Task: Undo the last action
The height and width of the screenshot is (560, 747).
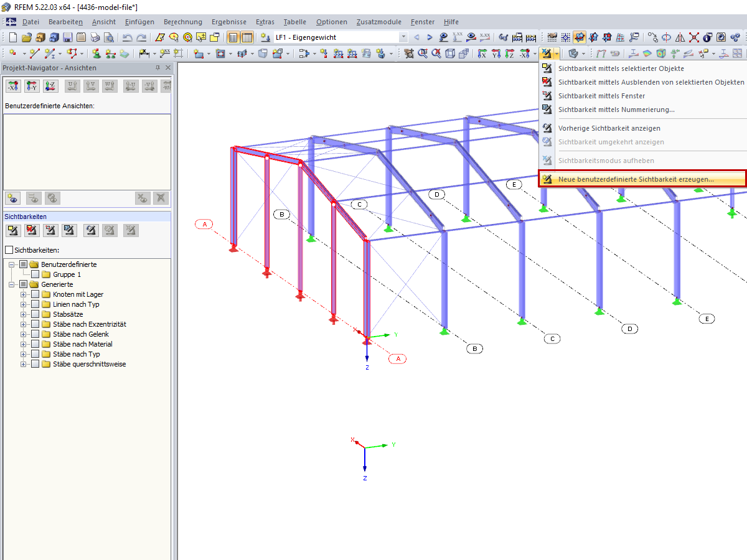Action: 128,37
